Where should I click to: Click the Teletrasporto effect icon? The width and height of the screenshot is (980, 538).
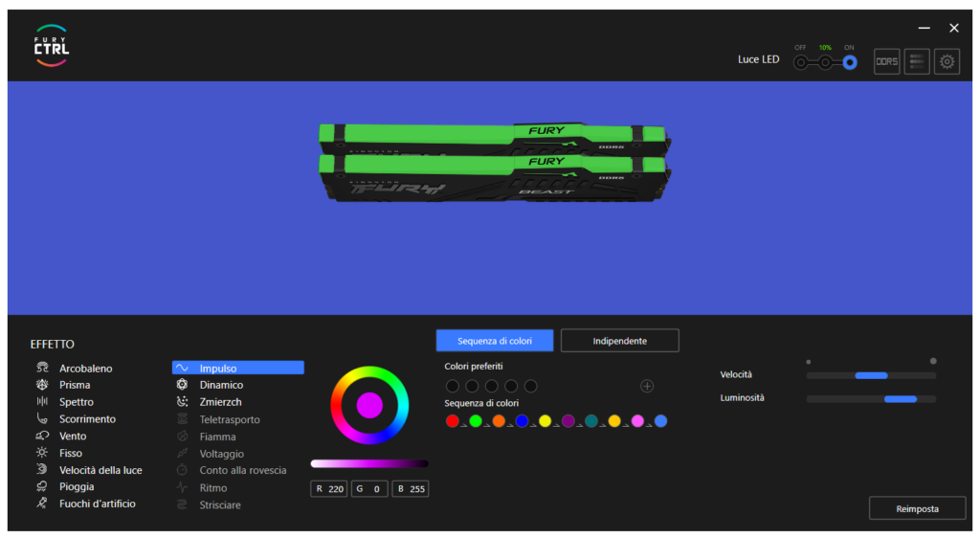pyautogui.click(x=182, y=419)
